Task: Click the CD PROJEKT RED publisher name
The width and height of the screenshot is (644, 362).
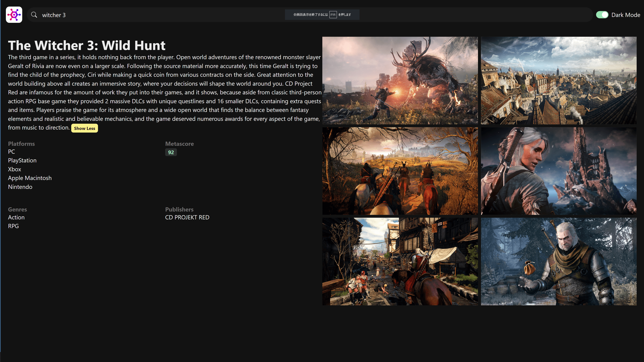Action: 187,218
